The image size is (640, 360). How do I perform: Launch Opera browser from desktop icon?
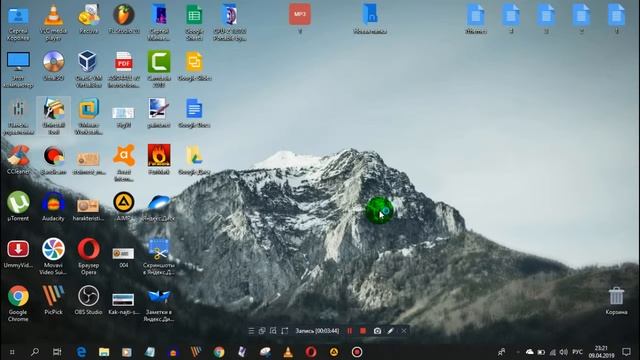tap(89, 256)
